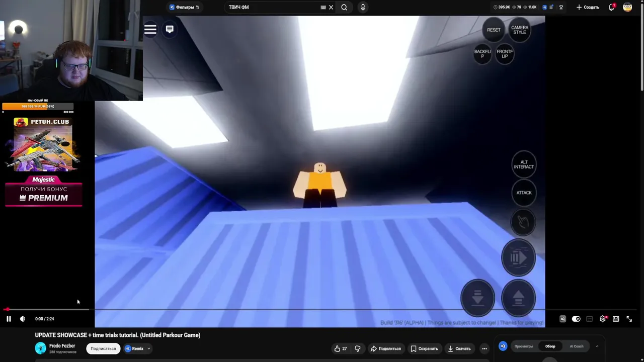
Task: Like the video with 27 likes
Action: [341, 348]
